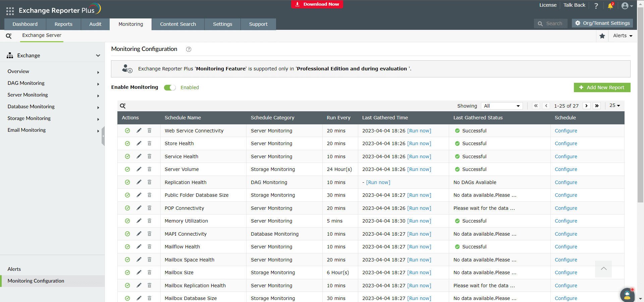Open the help icon beside Monitoring Configuration heading

(x=189, y=49)
